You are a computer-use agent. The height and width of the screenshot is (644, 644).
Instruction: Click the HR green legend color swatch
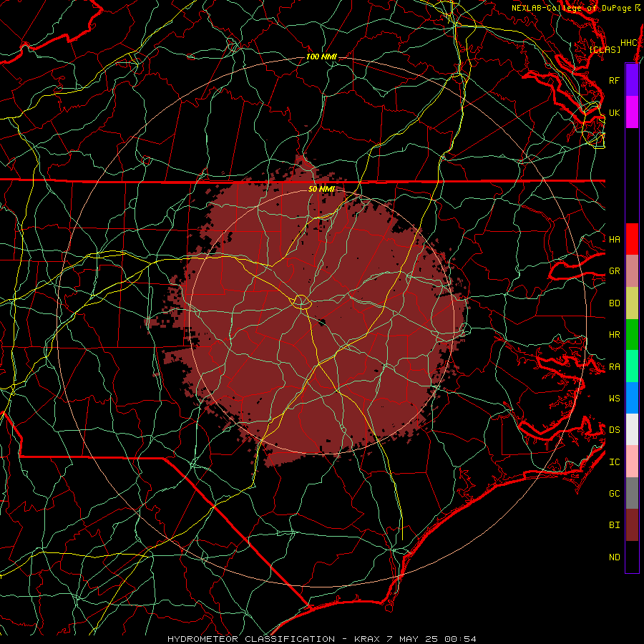click(632, 334)
